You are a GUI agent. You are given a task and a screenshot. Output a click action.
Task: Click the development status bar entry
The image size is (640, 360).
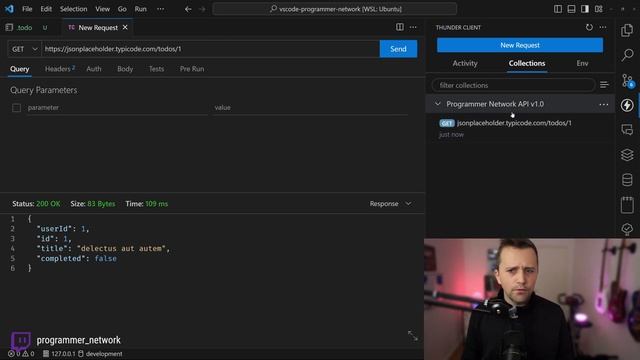100,354
